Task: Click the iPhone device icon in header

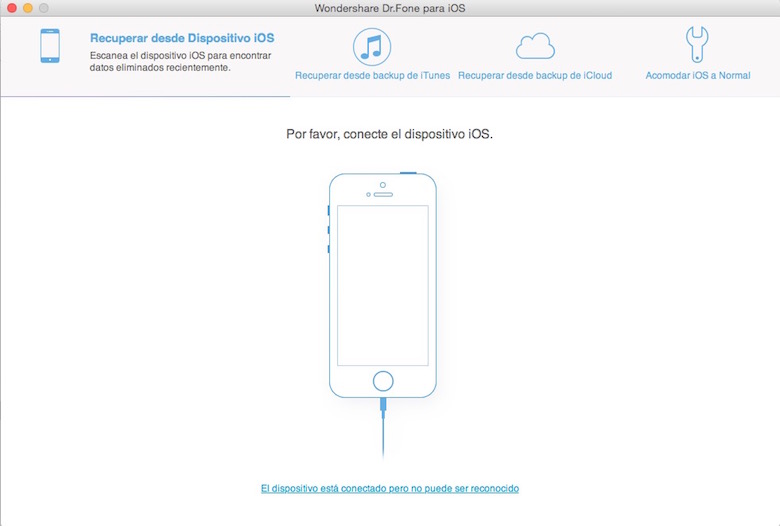Action: click(50, 46)
